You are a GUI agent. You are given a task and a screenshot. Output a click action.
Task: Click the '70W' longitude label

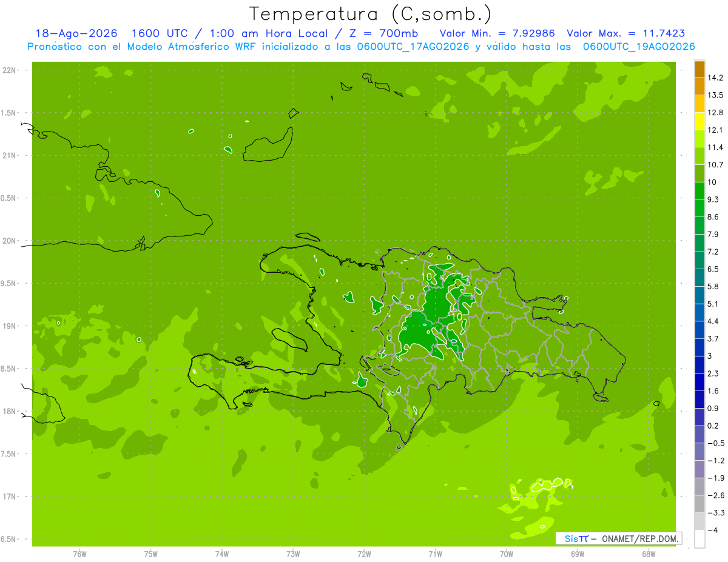tap(507, 554)
